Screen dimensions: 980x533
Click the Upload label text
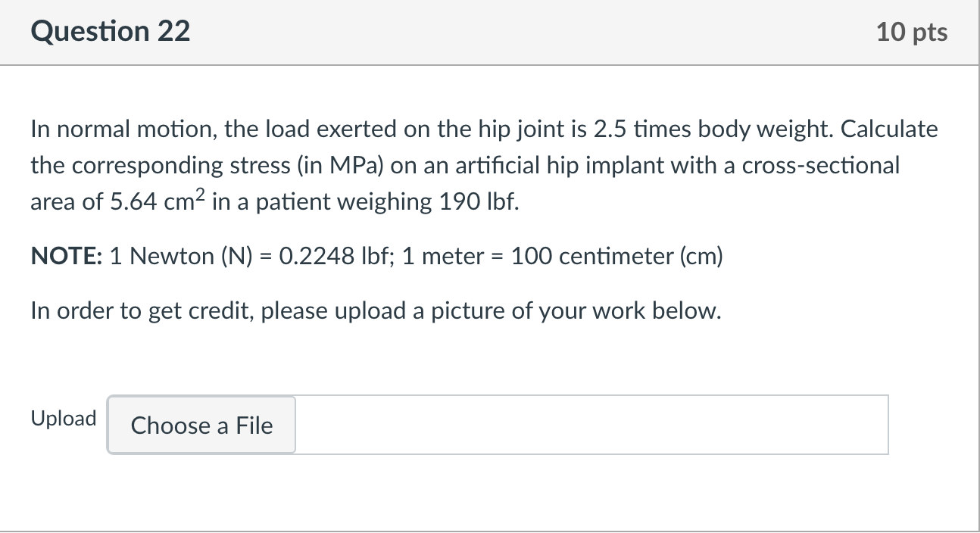tap(63, 418)
